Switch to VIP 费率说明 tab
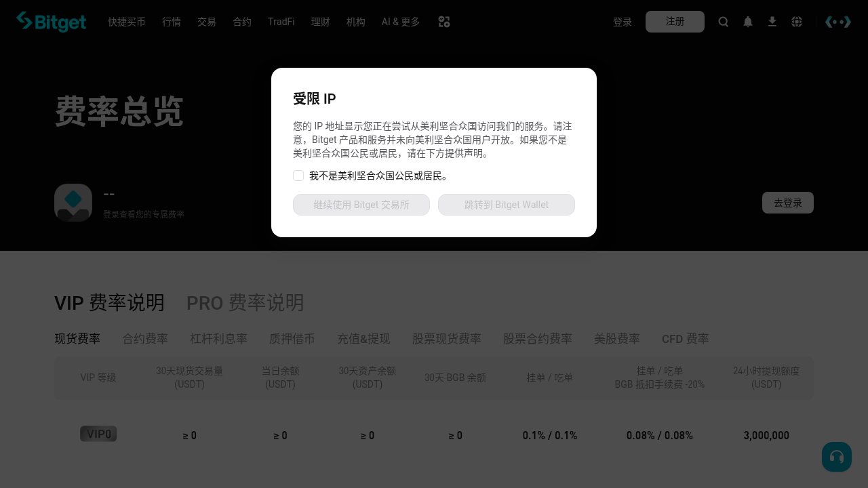Screen dimensions: 868x488 [109, 302]
